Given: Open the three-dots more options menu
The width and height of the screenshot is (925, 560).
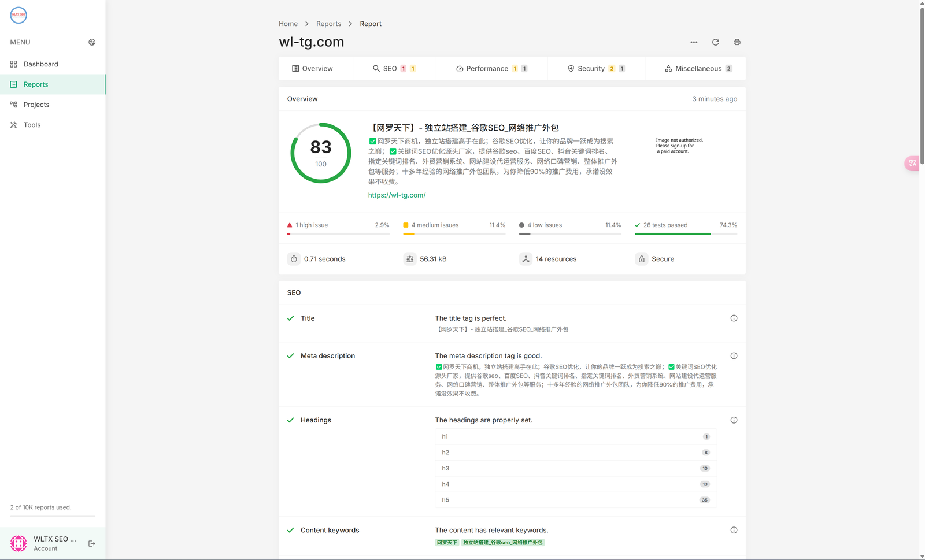Looking at the screenshot, I should (694, 42).
